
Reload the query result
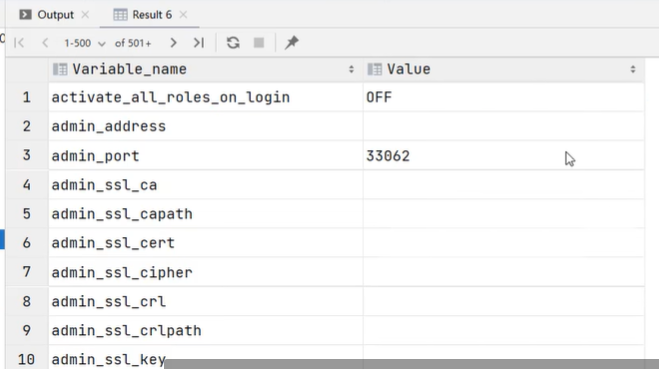point(233,43)
